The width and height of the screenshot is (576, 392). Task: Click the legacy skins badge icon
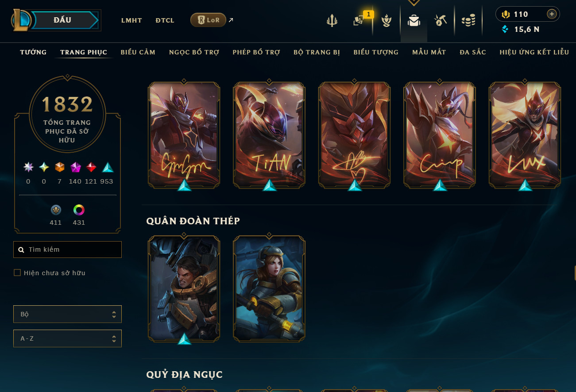click(x=56, y=210)
